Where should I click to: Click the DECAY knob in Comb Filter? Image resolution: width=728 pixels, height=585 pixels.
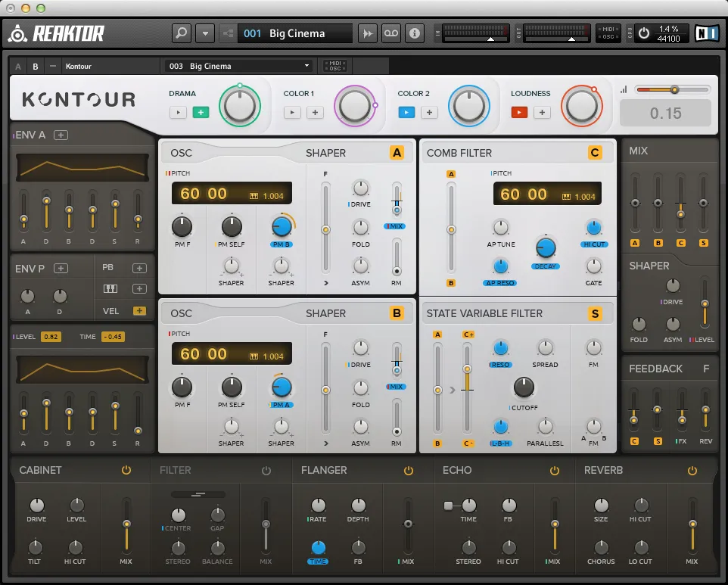coord(546,248)
